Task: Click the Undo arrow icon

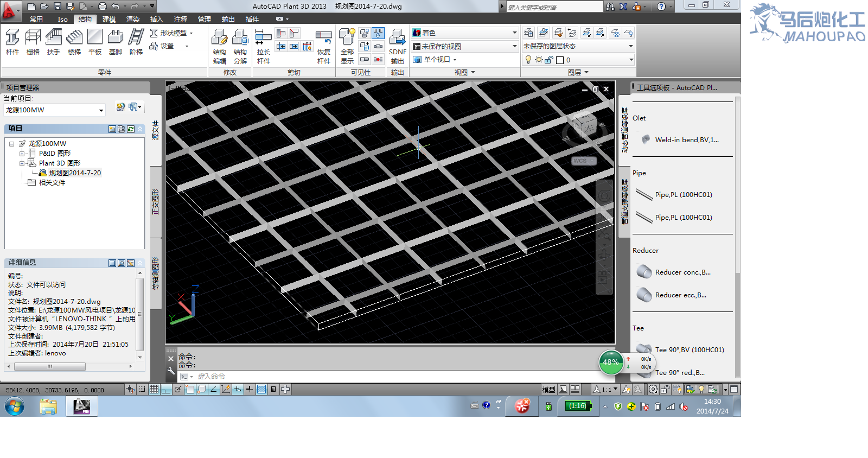Action: pyautogui.click(x=116, y=7)
